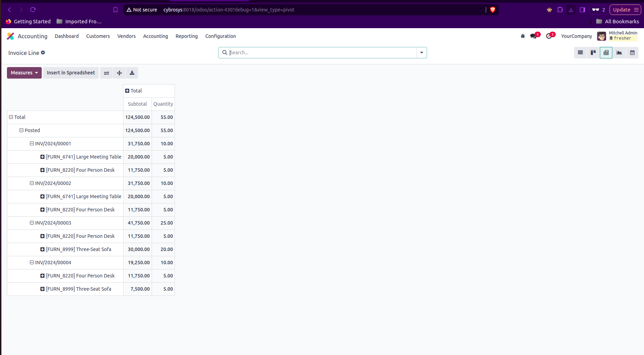This screenshot has width=644, height=355.
Task: Open the Reporting menu
Action: point(187,36)
